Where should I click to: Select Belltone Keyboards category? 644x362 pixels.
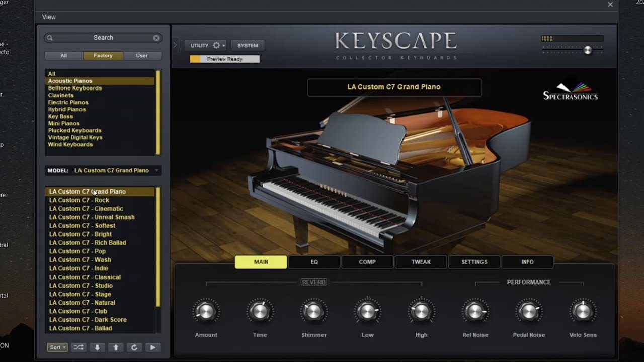(x=100, y=88)
